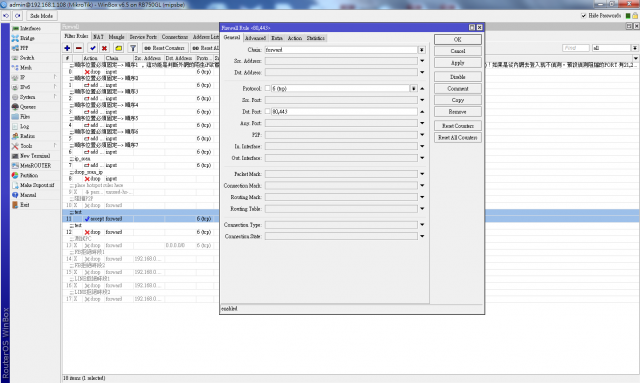The image size is (640, 383).
Task: Click Exit in sidebar
Action: [24, 205]
